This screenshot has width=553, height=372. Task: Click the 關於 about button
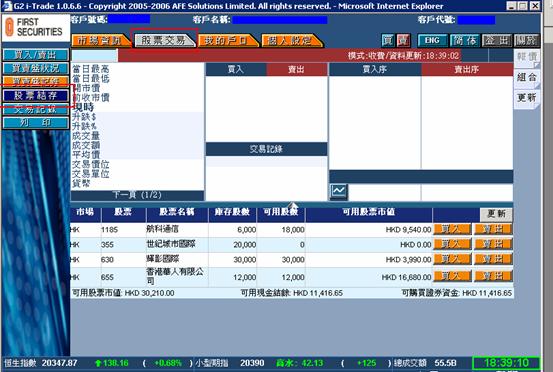[527, 41]
